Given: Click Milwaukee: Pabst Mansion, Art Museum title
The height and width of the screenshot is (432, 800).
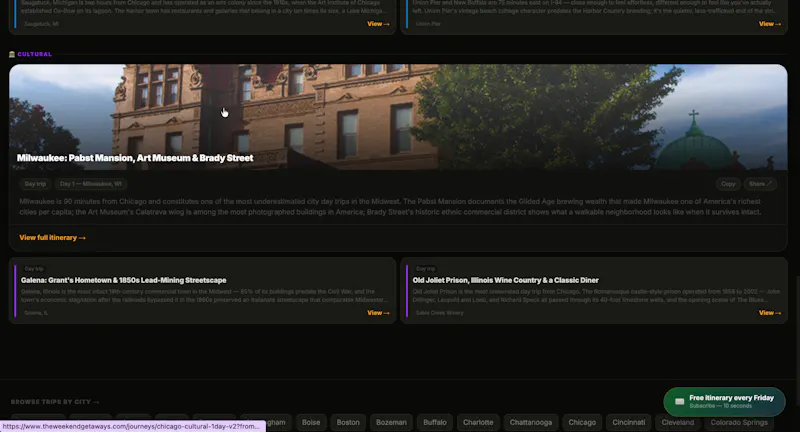Looking at the screenshot, I should [x=135, y=158].
